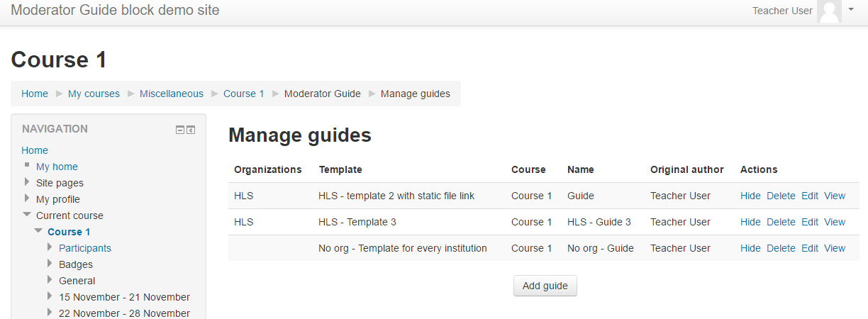The height and width of the screenshot is (319, 868).
Task: Hide the No org - Guide entry
Action: 750,248
